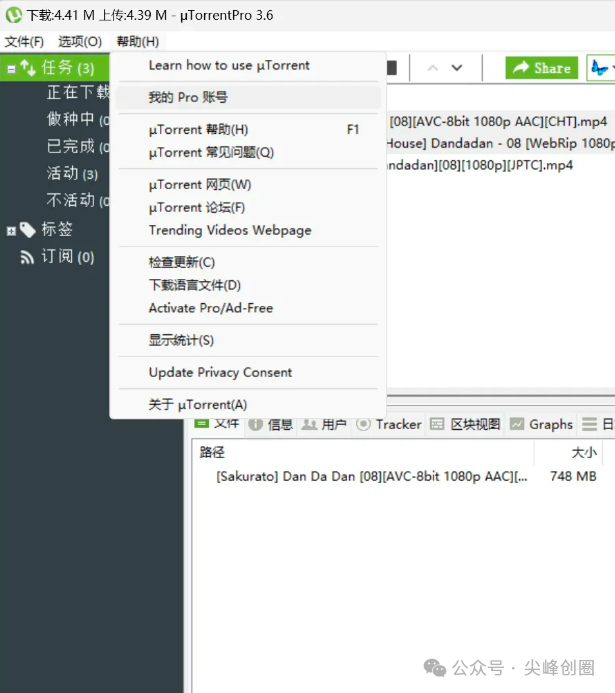Switch to the 文件 tab
Image resolution: width=615 pixels, height=693 pixels.
(x=218, y=424)
